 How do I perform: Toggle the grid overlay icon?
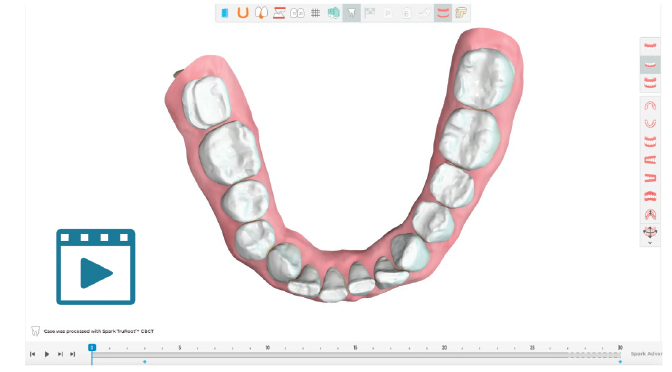coord(315,13)
